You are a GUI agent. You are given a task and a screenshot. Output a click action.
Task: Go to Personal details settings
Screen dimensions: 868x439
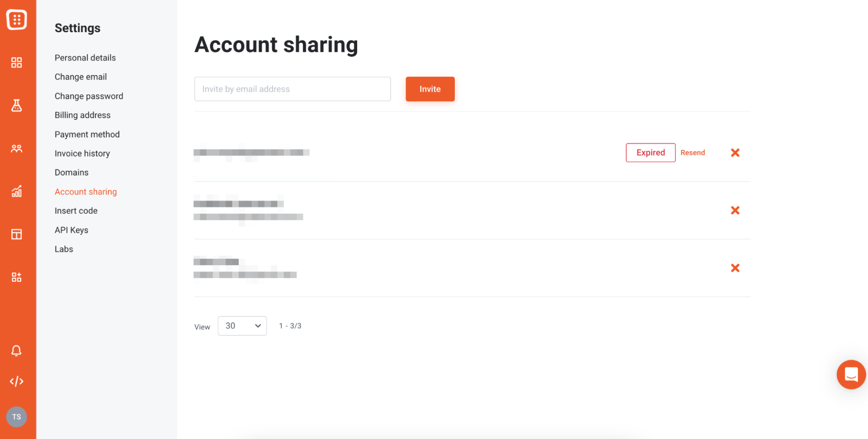tap(85, 58)
